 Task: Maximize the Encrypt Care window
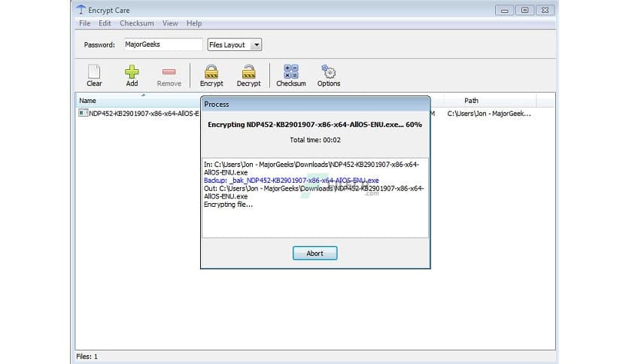(x=524, y=11)
